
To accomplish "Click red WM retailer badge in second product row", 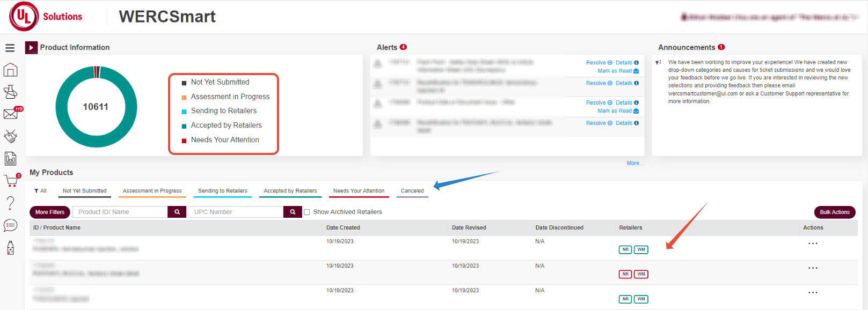I will [641, 274].
